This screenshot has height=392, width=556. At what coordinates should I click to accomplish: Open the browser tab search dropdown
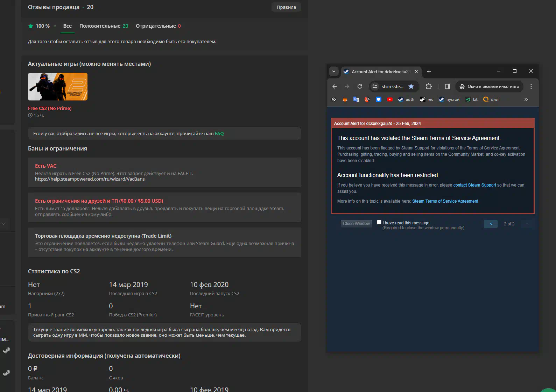click(334, 71)
